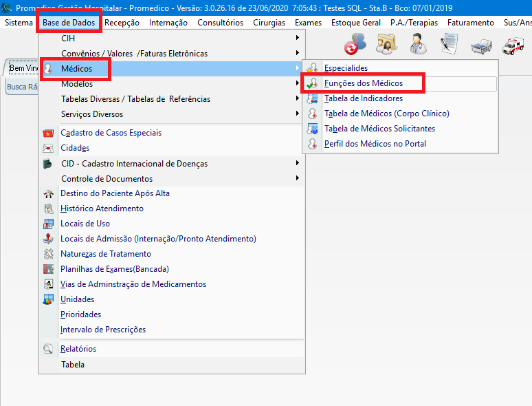The image size is (532, 406).
Task: Click the Busca Rápida button
Action: point(21,87)
